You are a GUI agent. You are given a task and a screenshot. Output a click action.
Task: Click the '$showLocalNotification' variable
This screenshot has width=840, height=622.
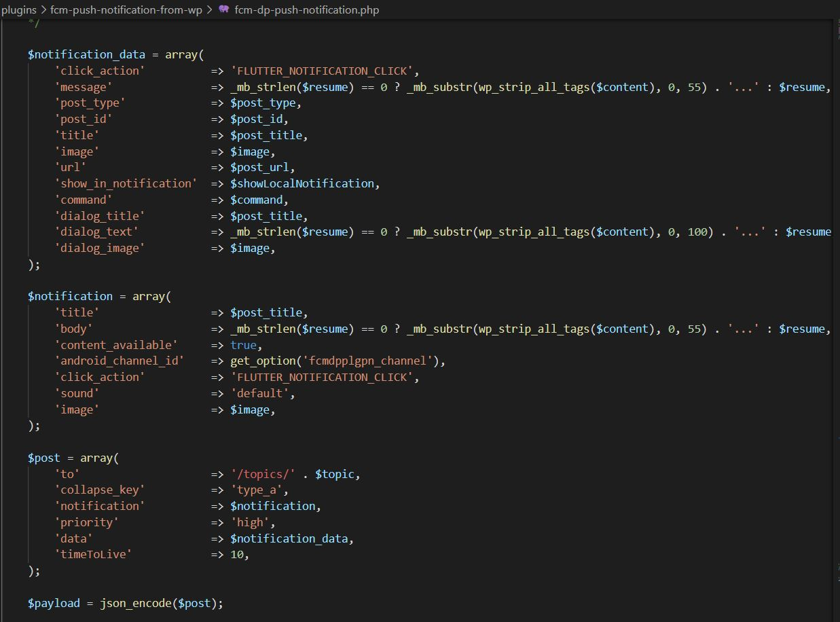(302, 183)
